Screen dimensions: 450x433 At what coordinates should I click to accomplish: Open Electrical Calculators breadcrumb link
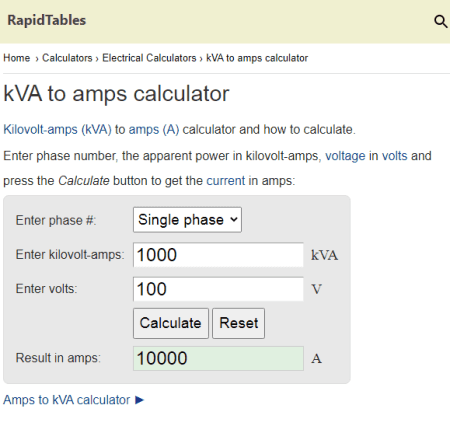coord(149,58)
